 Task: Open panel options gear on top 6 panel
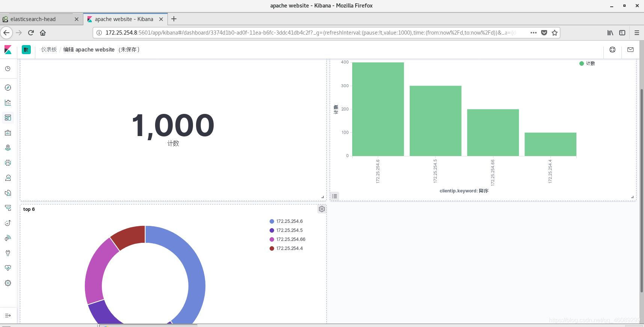(x=322, y=209)
